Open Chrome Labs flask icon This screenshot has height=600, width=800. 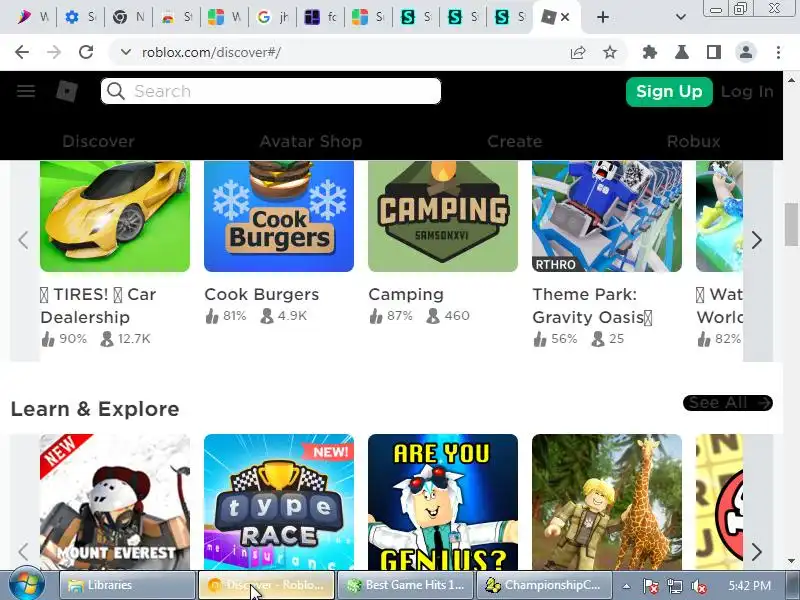pos(682,52)
